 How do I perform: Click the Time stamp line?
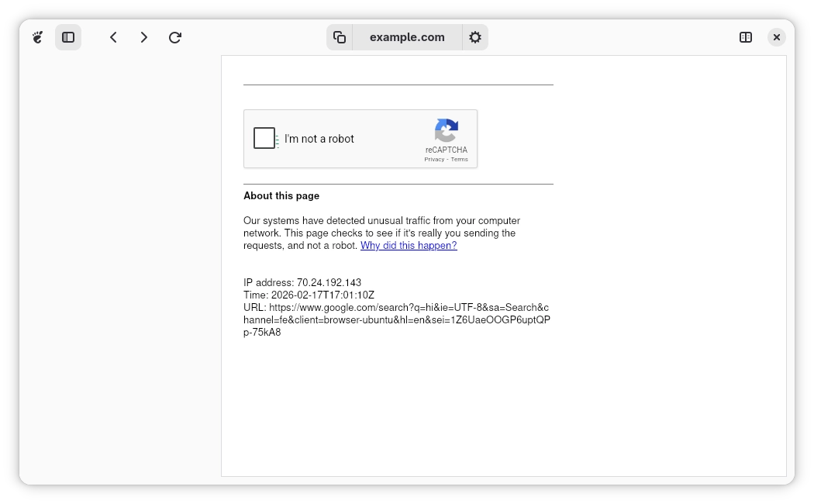pos(309,295)
